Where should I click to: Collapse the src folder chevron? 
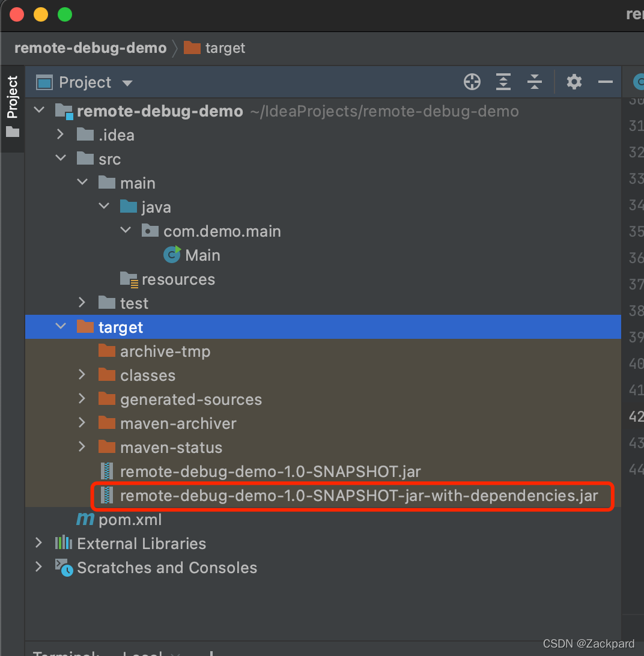61,158
